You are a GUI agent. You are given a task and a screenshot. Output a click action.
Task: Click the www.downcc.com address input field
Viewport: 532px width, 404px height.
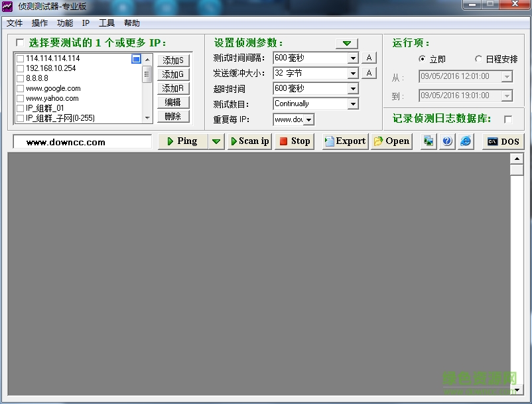pos(81,141)
